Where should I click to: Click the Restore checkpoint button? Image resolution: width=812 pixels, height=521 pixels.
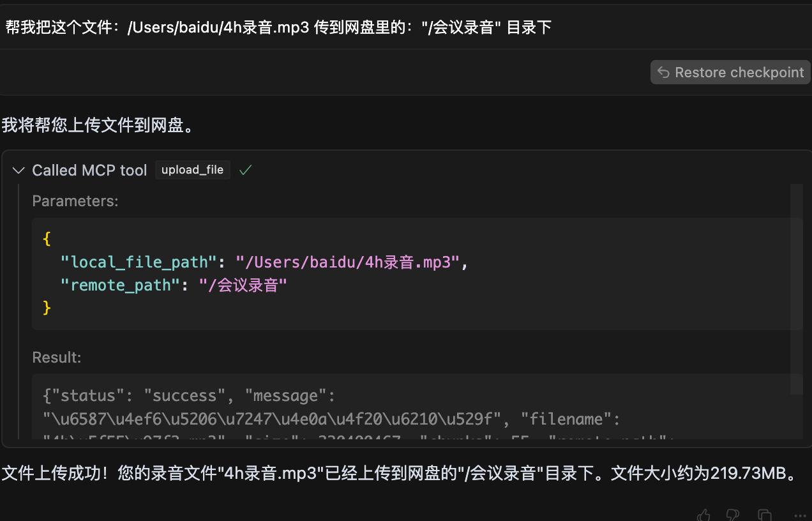(730, 72)
